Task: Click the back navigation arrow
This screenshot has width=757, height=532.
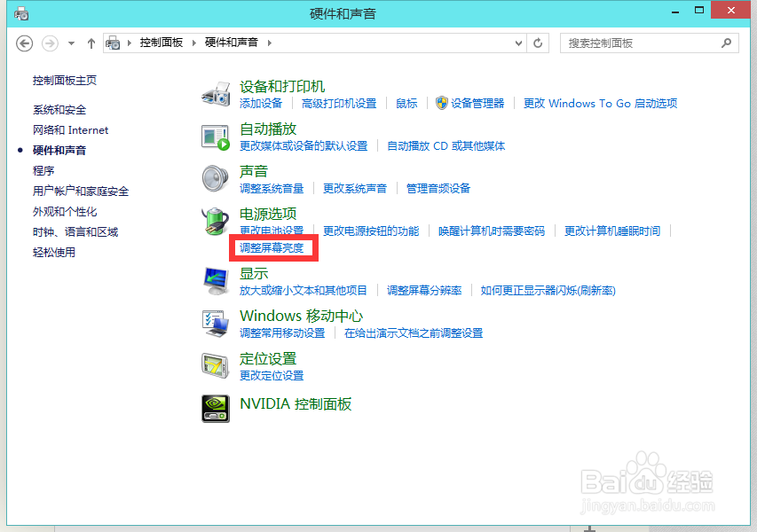Action: click(x=24, y=42)
